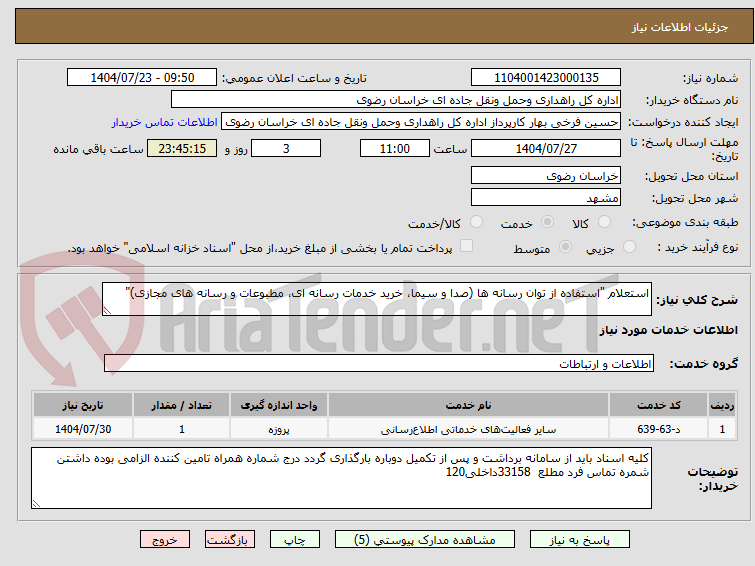The width and height of the screenshot is (755, 566).
Task: Click the توضیحات خریدار text area
Action: coord(341,478)
